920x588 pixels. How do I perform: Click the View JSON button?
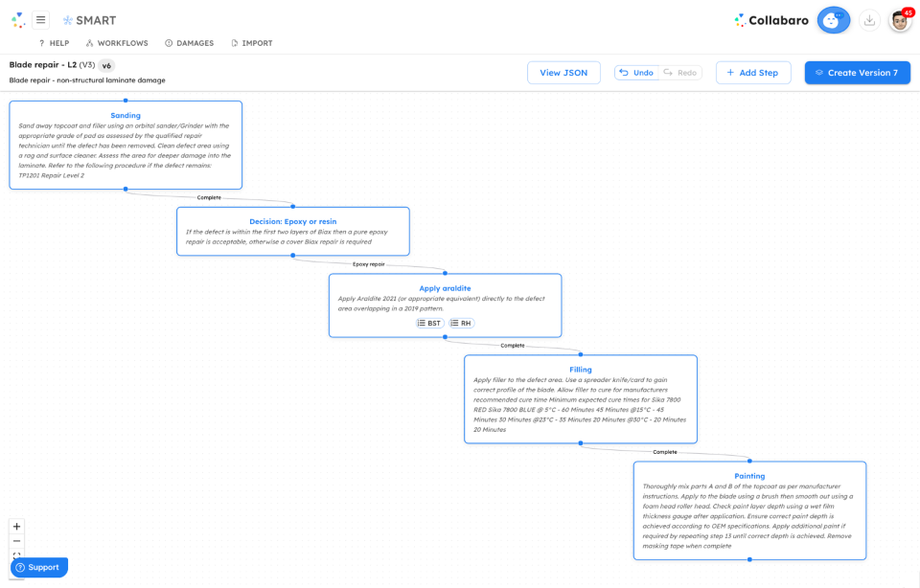tap(563, 72)
